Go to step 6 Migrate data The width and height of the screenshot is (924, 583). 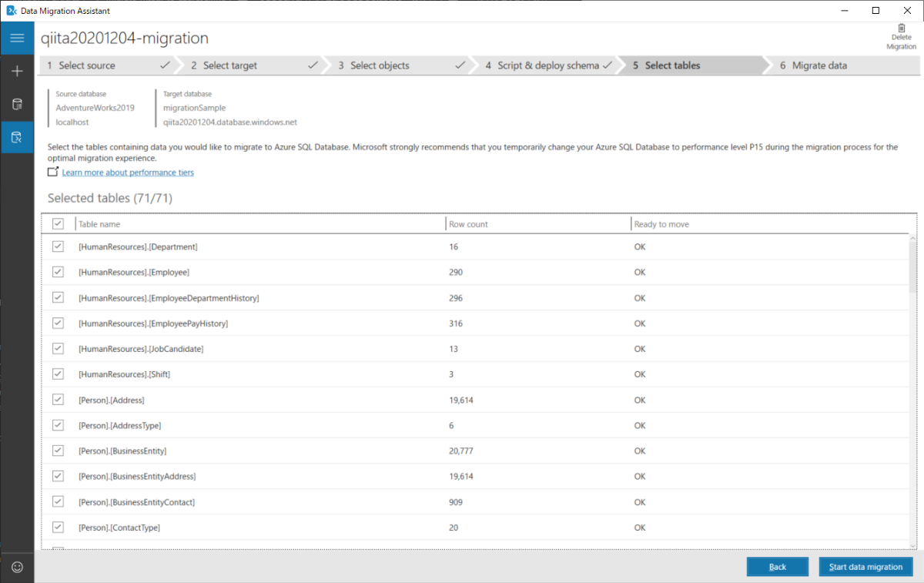coord(843,65)
